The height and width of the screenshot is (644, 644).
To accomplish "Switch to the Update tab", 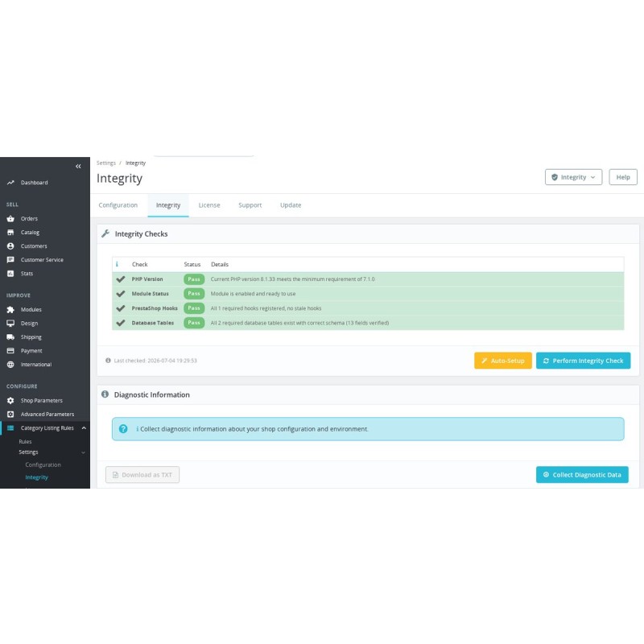I will 291,205.
